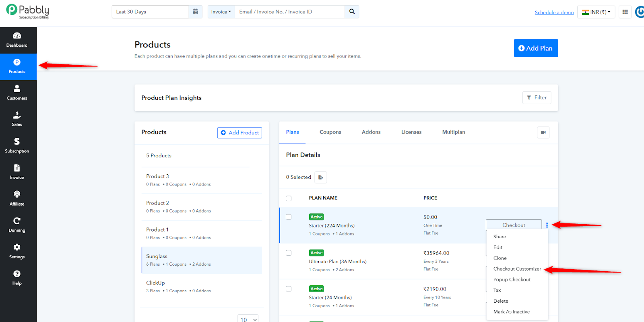Focus the Email / Invoice No. search field
This screenshot has width=644, height=322.
[x=290, y=12]
